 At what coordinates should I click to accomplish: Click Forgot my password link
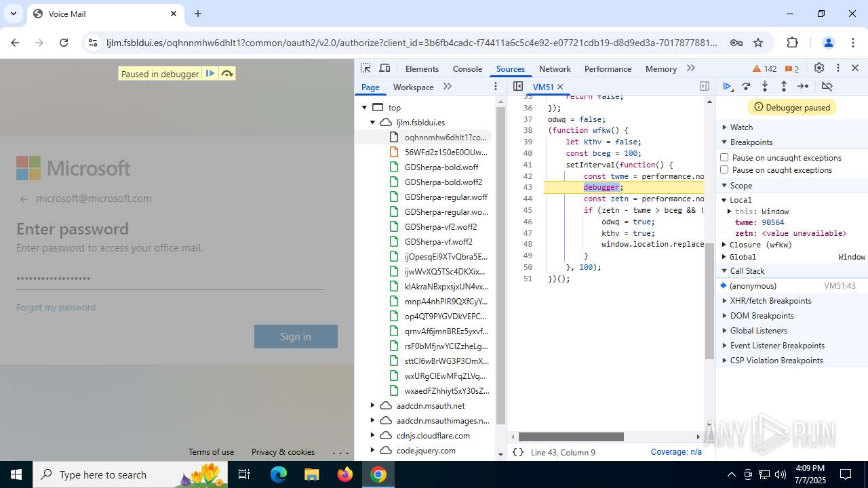[56, 307]
